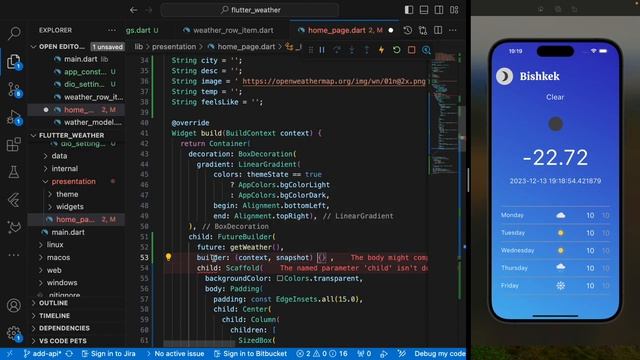Open the openweathermap image URL link
The width and height of the screenshot is (640, 360).
(334, 81)
